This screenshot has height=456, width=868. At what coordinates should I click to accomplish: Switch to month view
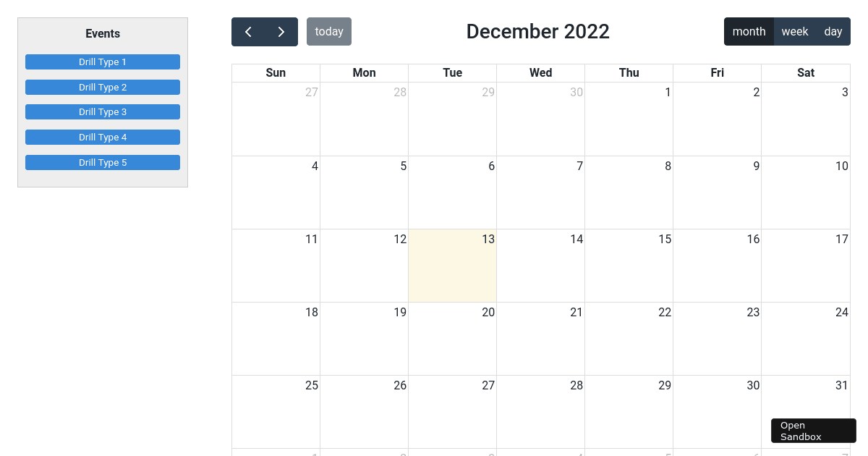[x=749, y=32]
